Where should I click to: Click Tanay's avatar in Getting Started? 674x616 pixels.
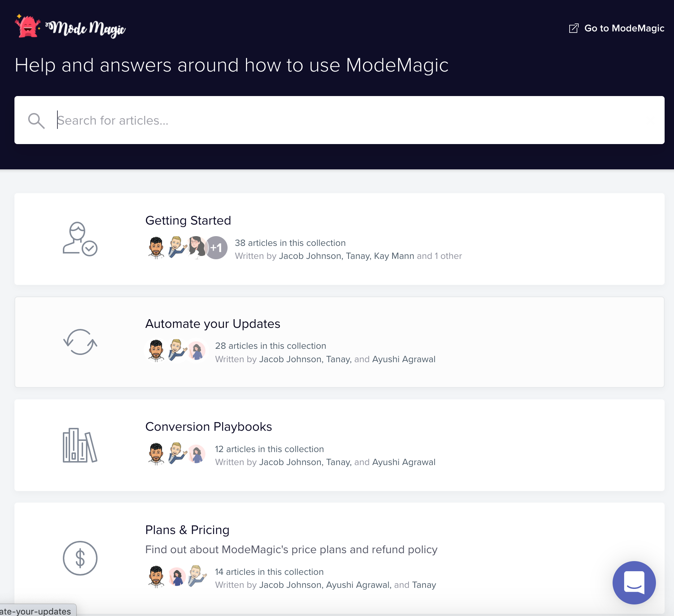pos(177,248)
